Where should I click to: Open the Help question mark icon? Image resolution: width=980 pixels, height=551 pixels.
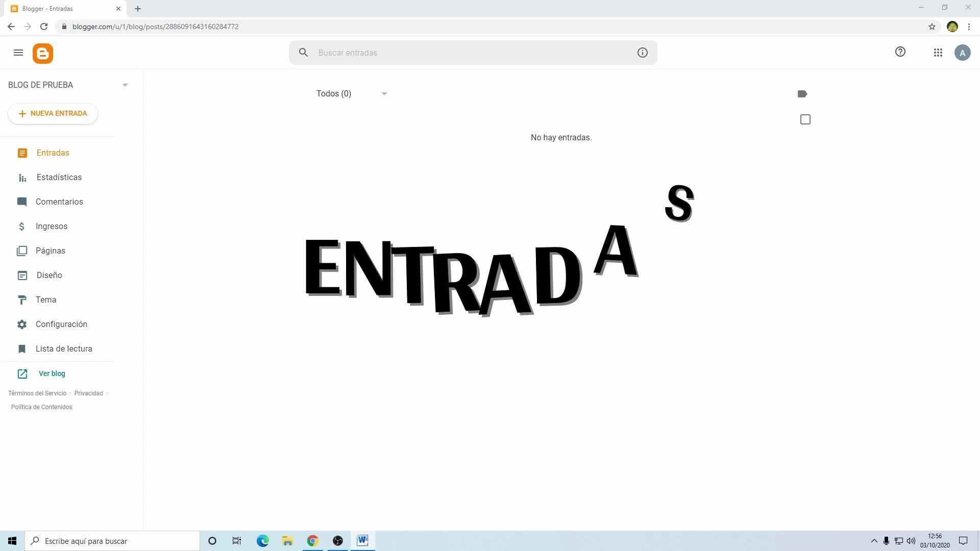click(900, 52)
